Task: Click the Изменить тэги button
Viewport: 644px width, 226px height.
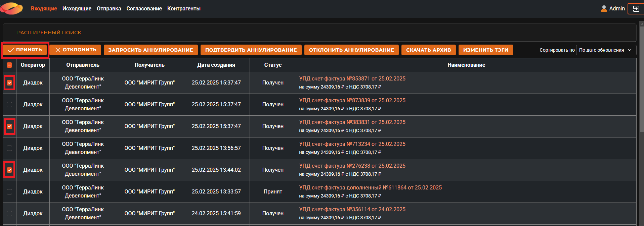Action: pos(486,50)
